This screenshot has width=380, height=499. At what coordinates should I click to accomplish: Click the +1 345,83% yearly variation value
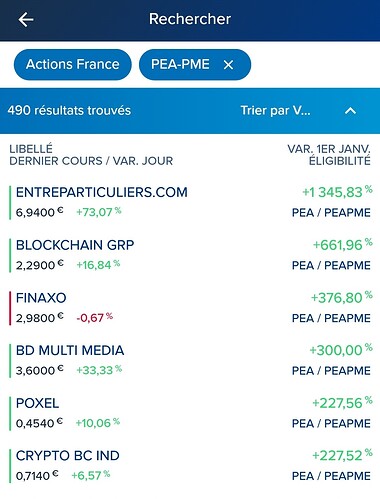(x=337, y=192)
